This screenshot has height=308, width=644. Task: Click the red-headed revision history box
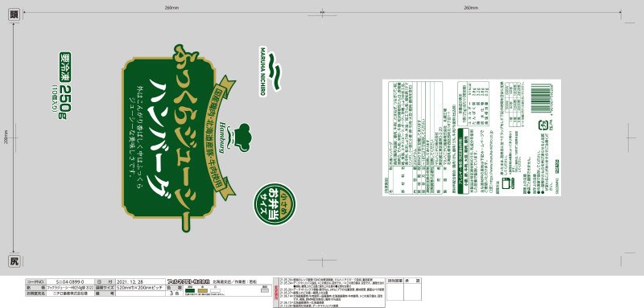pyautogui.click(x=329, y=292)
